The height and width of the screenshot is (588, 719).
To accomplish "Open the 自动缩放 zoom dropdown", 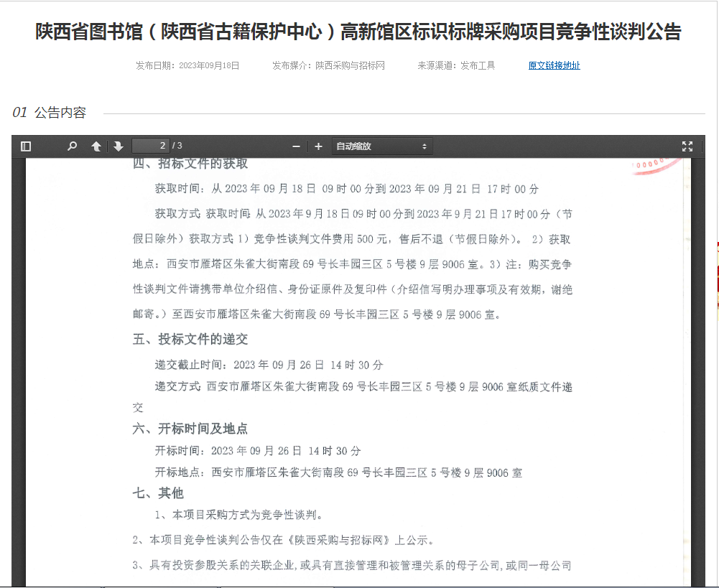I will coord(381,146).
